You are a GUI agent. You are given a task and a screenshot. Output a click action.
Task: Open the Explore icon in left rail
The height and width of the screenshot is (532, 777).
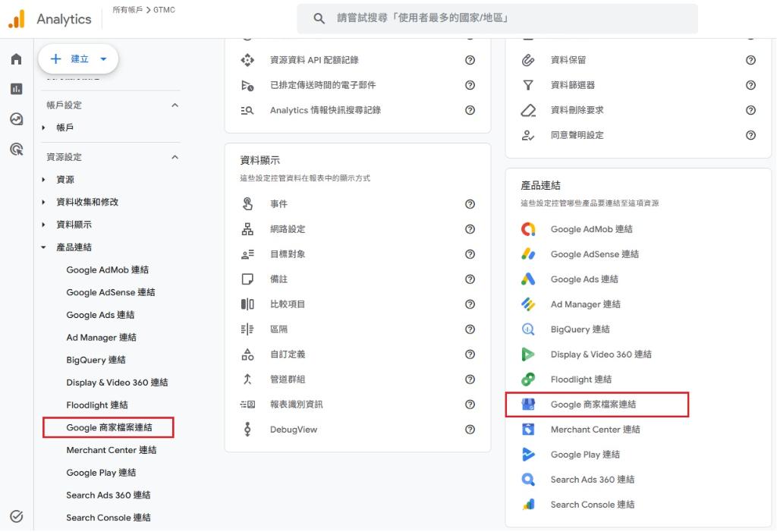tap(17, 119)
